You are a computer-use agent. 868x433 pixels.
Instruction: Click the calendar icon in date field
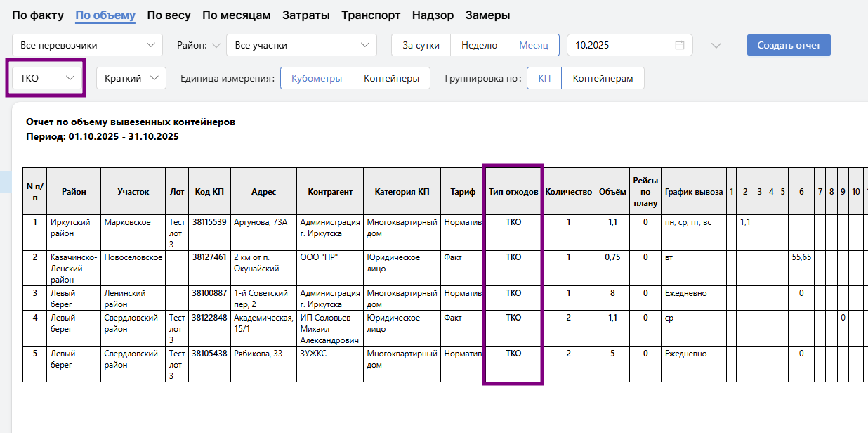point(679,45)
